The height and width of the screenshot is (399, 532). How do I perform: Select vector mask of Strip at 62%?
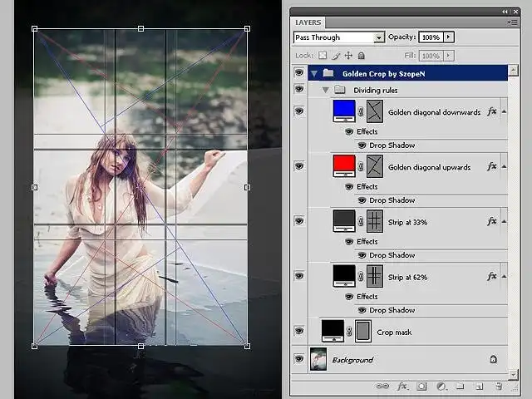375,276
